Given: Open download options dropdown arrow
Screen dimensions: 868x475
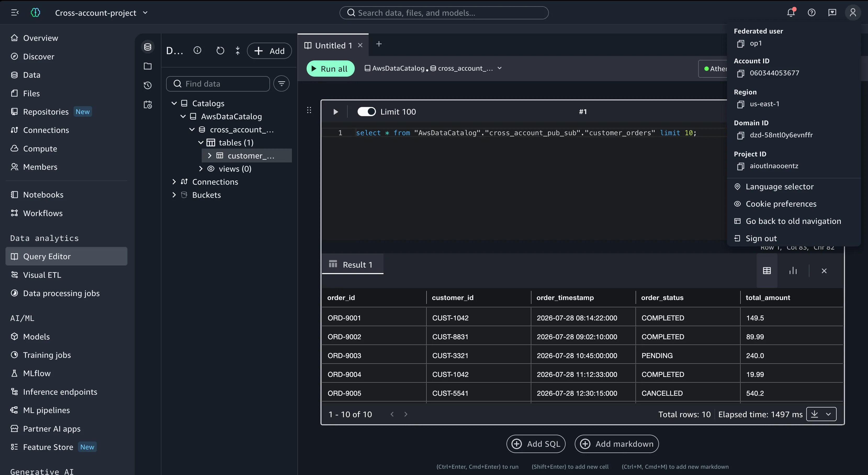Looking at the screenshot, I should click(x=828, y=414).
